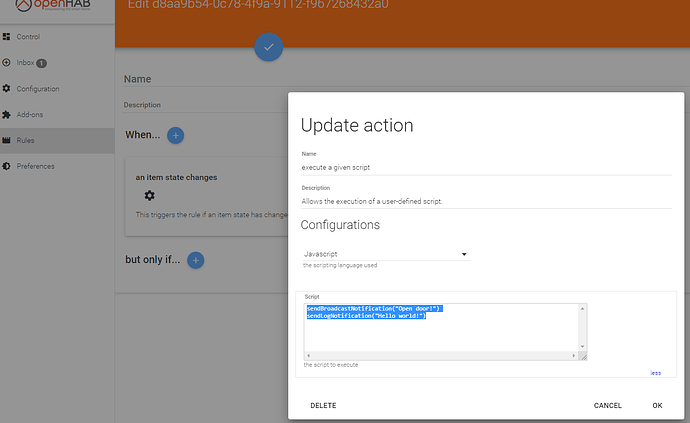690x423 pixels.
Task: Click the Preferences icon in sidebar
Action: [x=7, y=166]
